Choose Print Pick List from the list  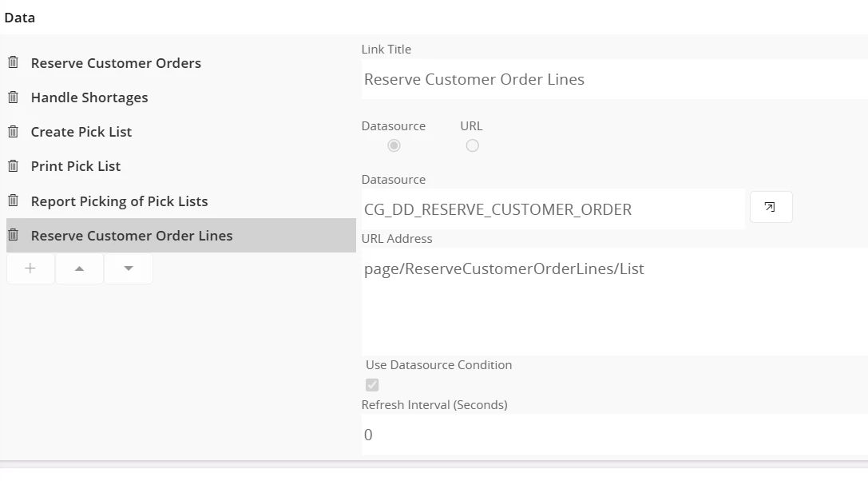(76, 166)
